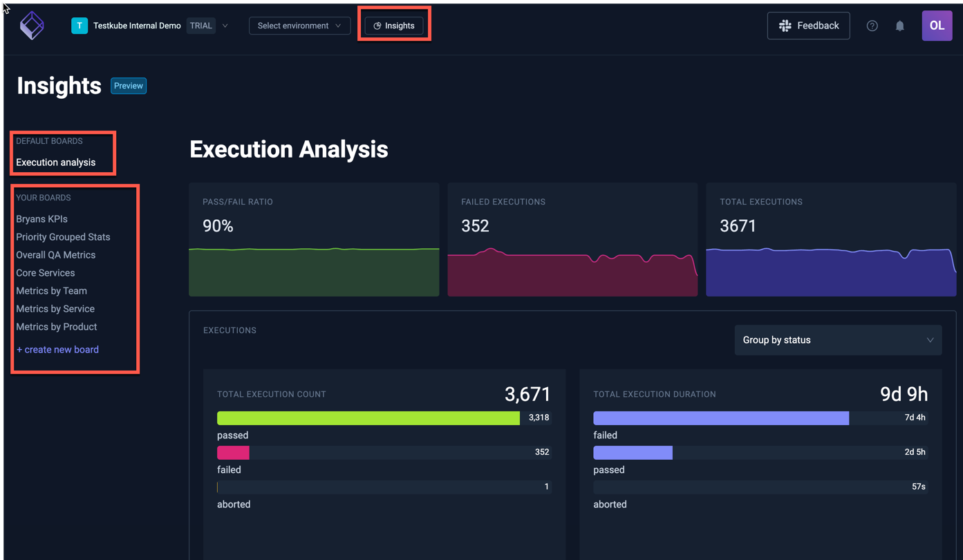Click the OL user avatar
Image resolution: width=963 pixels, height=560 pixels.
coord(937,26)
